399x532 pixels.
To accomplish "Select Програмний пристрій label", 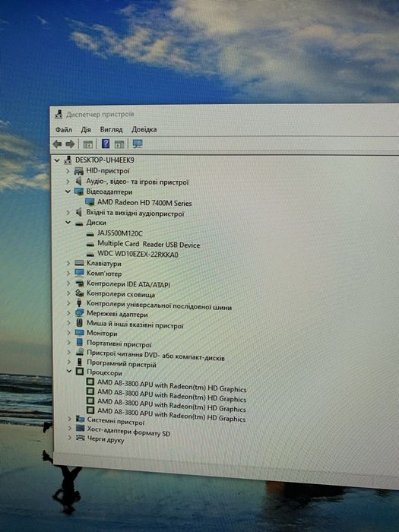I will point(122,364).
